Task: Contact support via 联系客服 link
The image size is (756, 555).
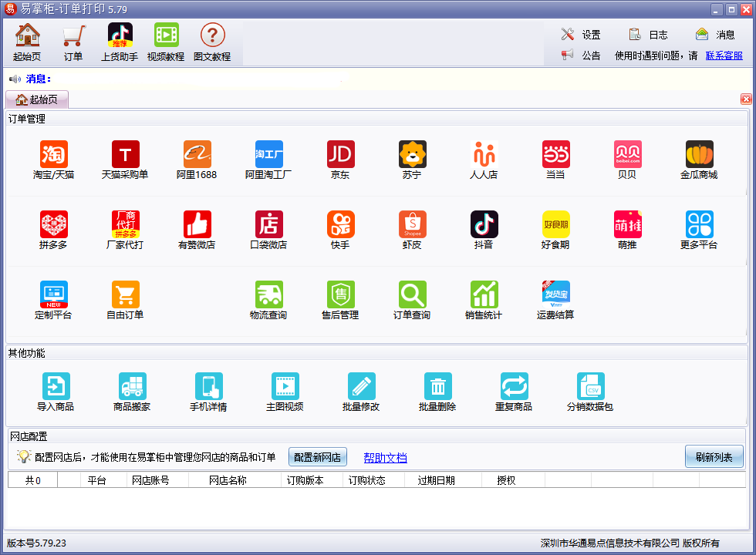Action: 724,55
